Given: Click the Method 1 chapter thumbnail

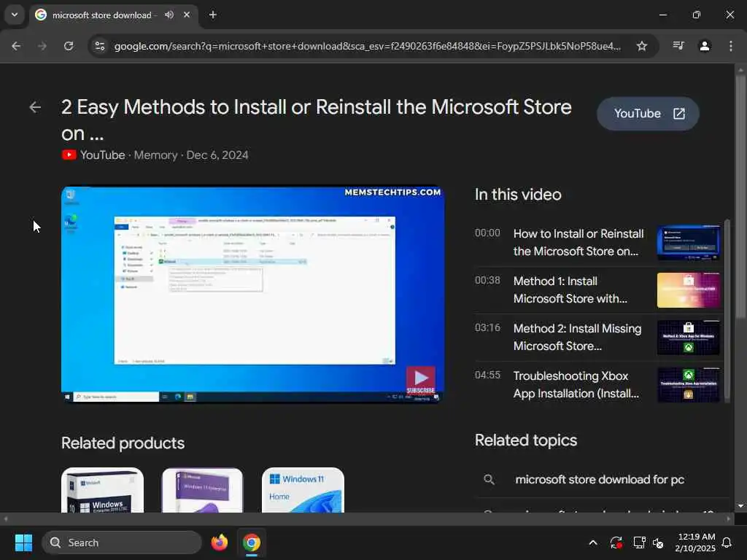Looking at the screenshot, I should (x=689, y=290).
